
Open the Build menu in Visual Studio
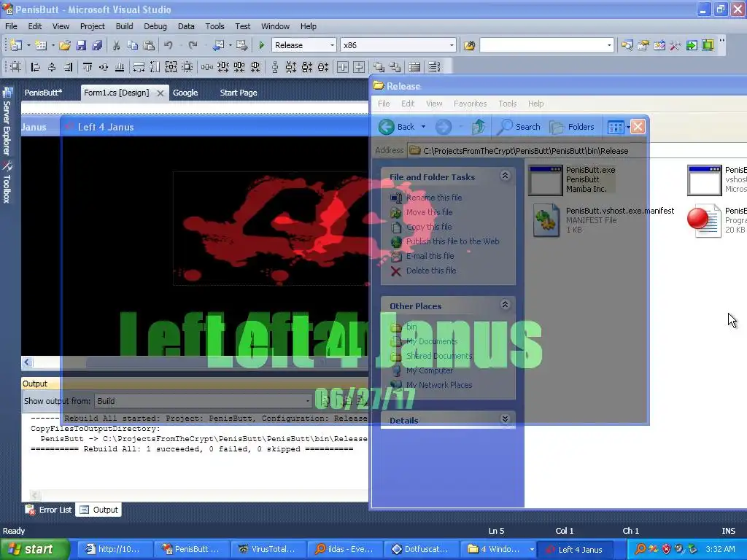(124, 26)
